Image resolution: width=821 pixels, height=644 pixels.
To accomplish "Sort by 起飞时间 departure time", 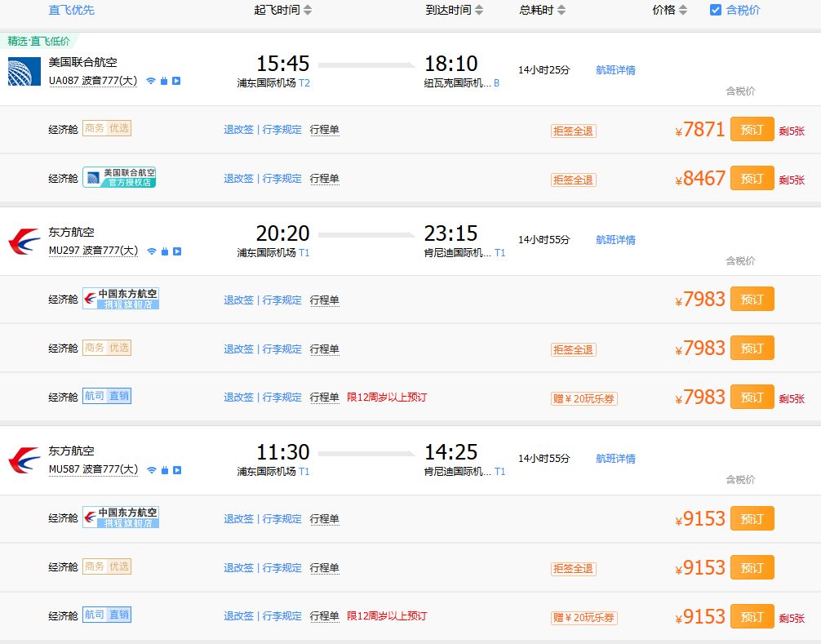I will [x=282, y=10].
